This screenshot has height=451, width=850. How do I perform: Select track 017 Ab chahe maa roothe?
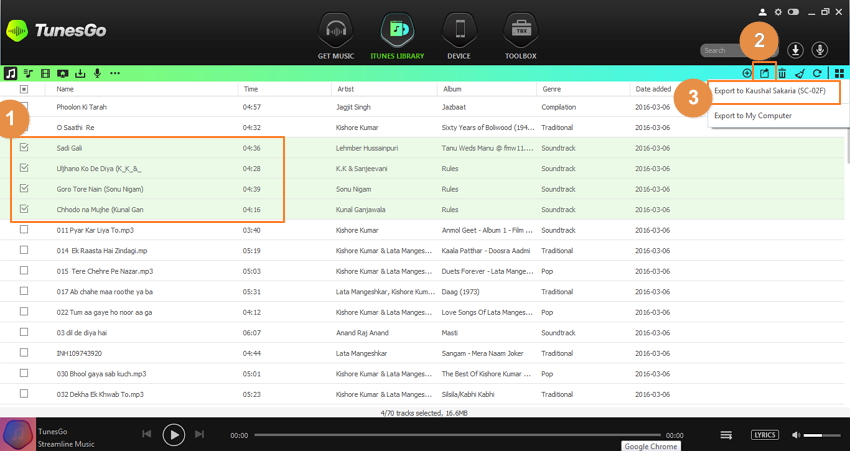[105, 292]
